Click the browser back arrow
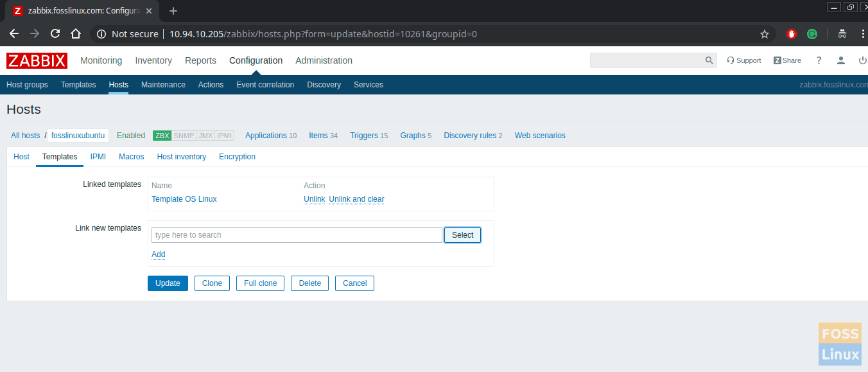 [14, 34]
